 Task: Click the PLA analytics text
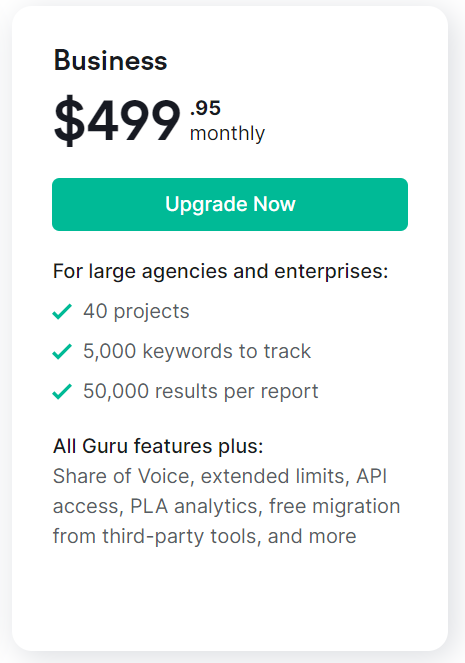point(196,506)
